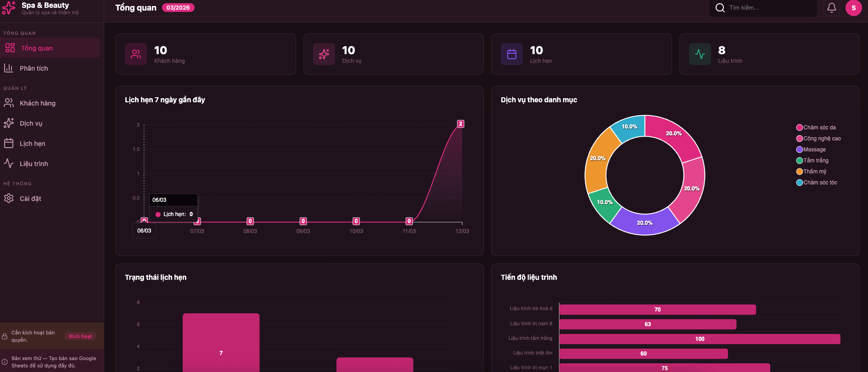The image size is (868, 372).
Task: Click the Khách hàng stat card icon
Action: click(136, 54)
